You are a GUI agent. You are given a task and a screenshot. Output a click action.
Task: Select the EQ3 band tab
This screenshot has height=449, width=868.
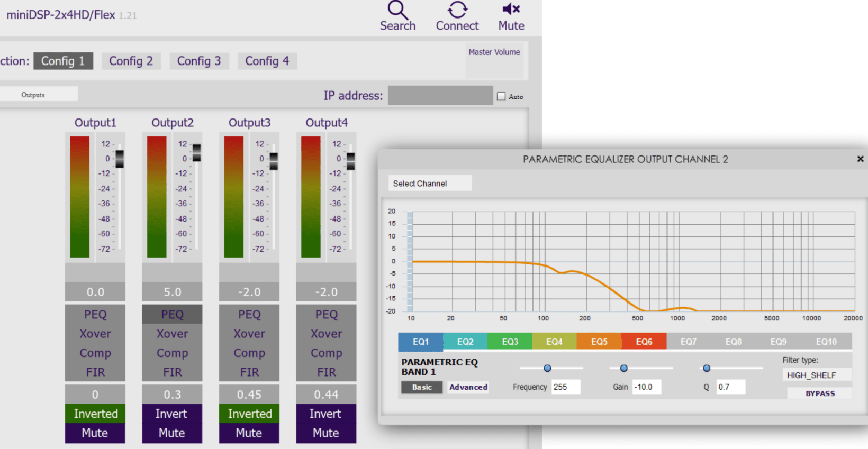[x=510, y=342]
